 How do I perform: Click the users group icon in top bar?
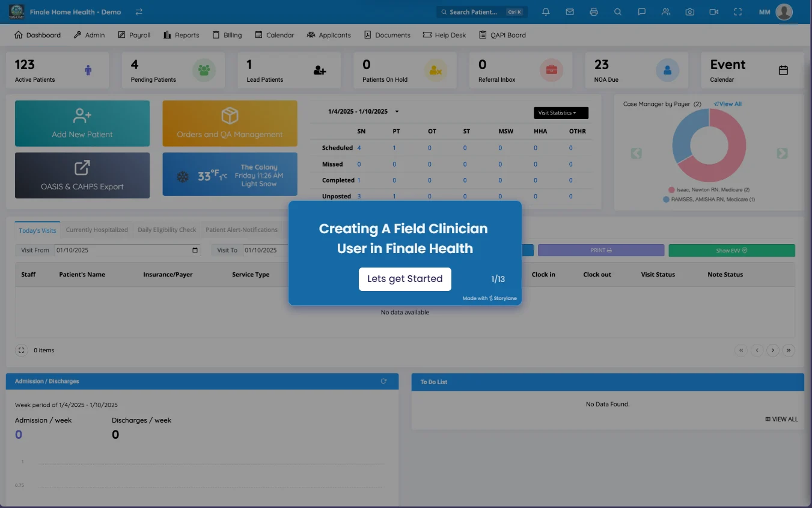point(666,12)
